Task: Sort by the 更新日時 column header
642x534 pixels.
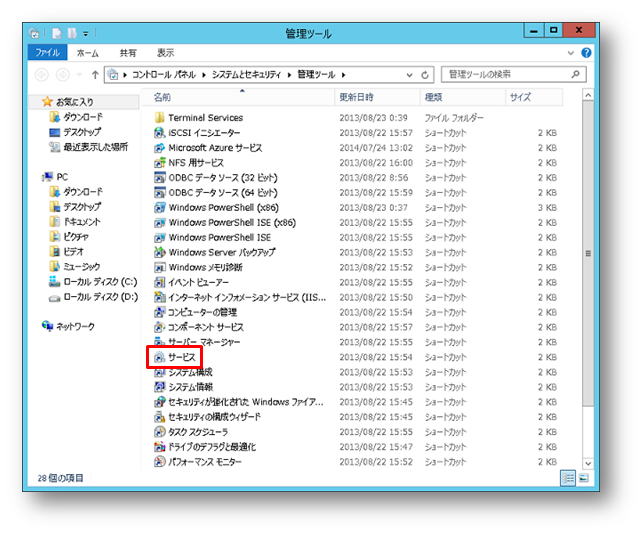Action: tap(377, 97)
